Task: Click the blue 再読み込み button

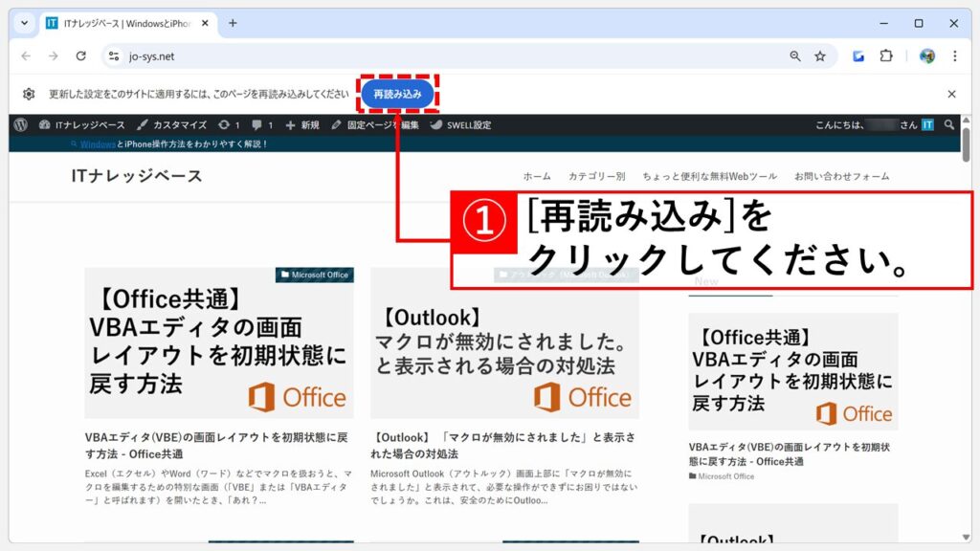Action: tap(397, 94)
